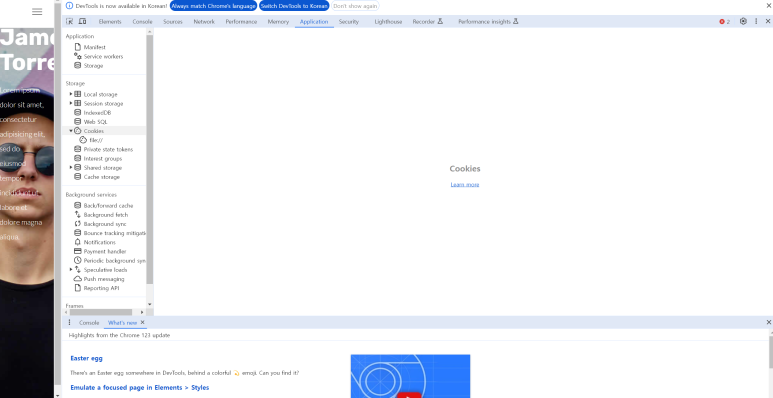773x398 pixels.
Task: Click the sidebar horizontal scrollbar thumb
Action: coord(101,312)
